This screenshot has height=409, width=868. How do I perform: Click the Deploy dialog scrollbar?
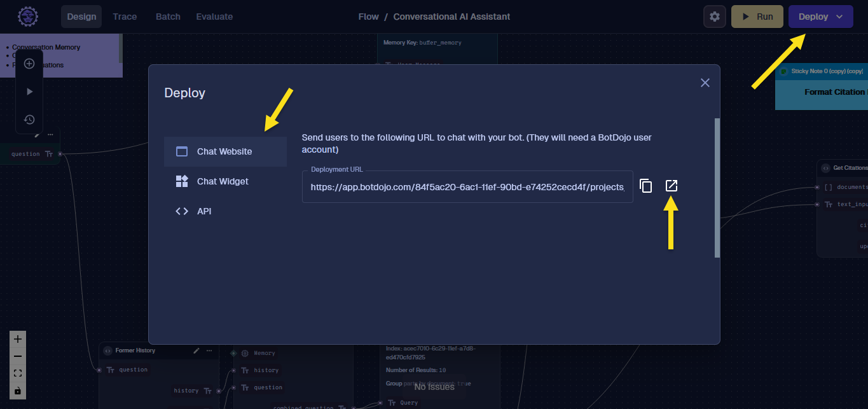point(717,188)
